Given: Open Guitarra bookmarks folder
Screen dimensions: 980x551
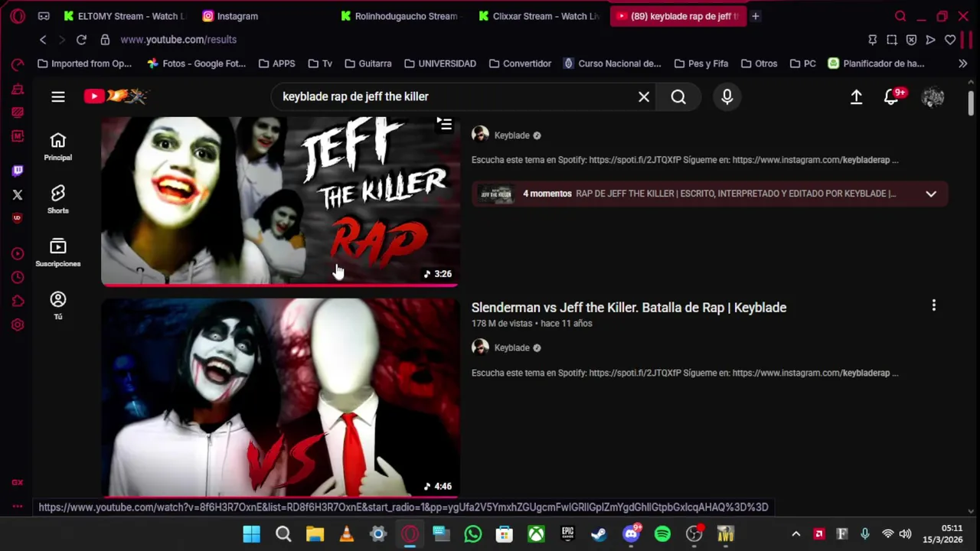Looking at the screenshot, I should [367, 64].
